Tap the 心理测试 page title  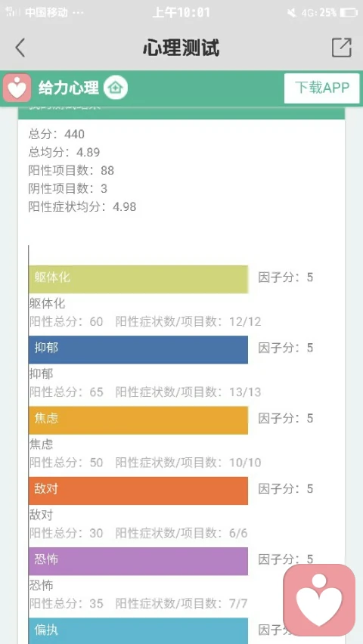click(181, 48)
